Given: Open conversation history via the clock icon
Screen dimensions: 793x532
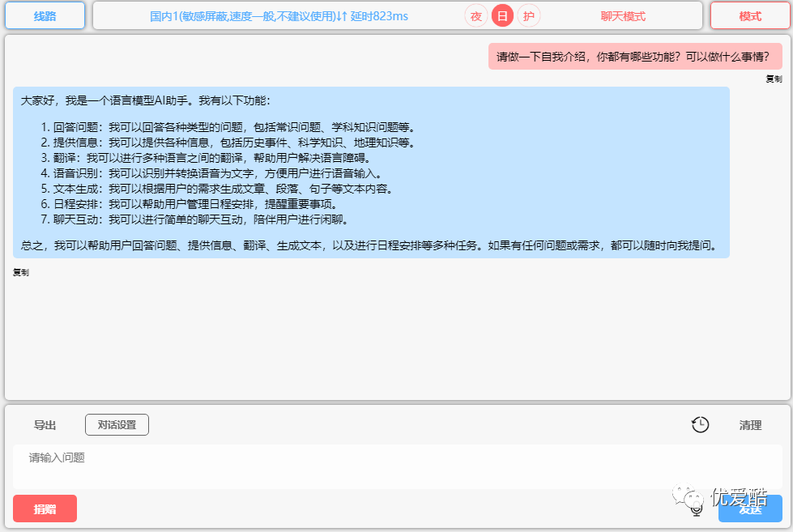Looking at the screenshot, I should coord(700,424).
